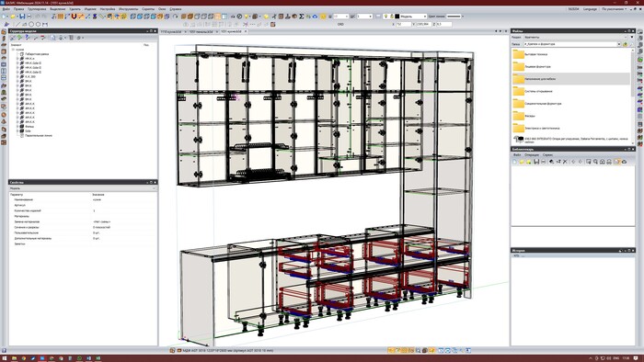Viewport: 644px width, 362px height.
Task: Click the black layer color swatch
Action: tap(397, 17)
